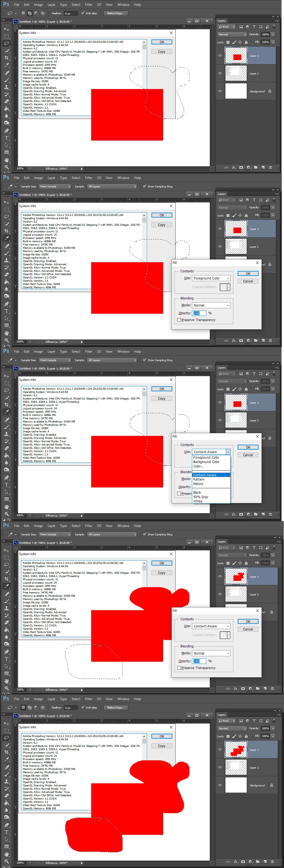Screen dimensions: 284x868
Task: Click Cancel in Fill dialog with open list
Action: pos(248,455)
